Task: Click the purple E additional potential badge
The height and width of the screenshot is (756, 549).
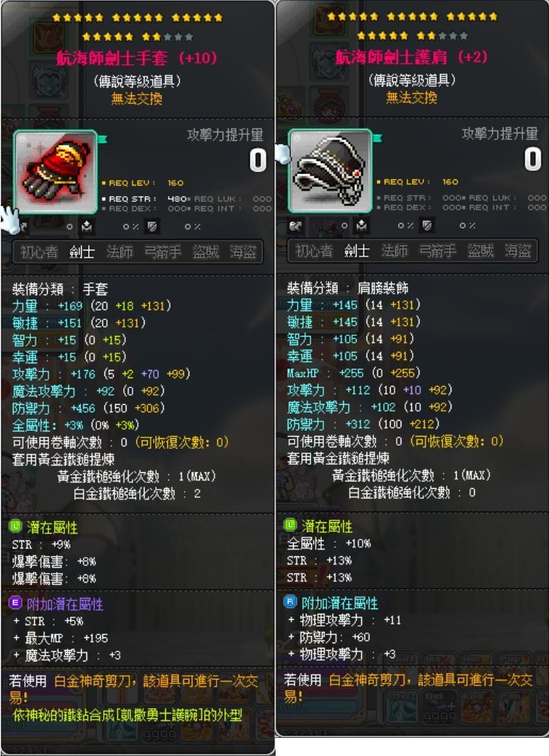Action: click(15, 602)
